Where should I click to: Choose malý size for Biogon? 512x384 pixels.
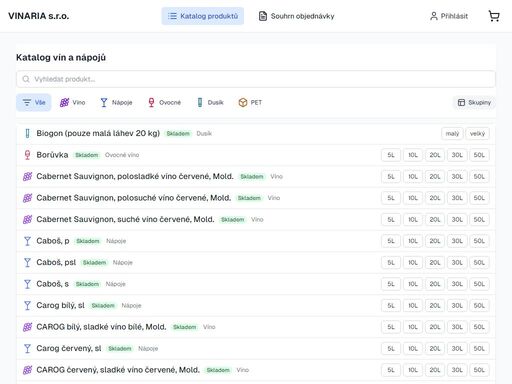(452, 133)
